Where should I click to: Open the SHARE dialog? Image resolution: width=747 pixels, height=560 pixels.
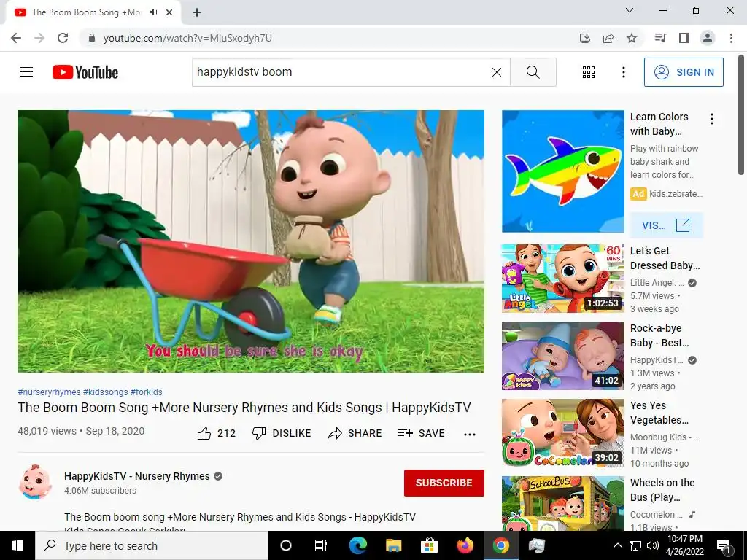click(x=355, y=433)
